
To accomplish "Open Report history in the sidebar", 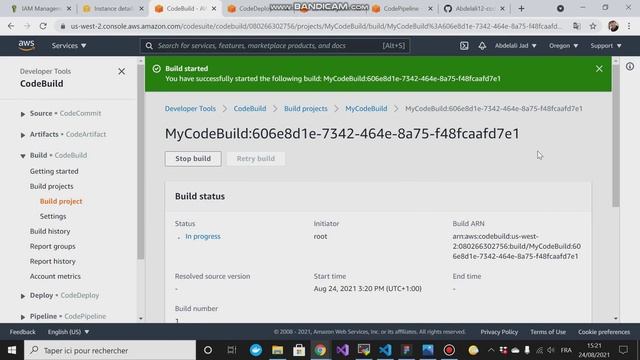I will click(52, 261).
